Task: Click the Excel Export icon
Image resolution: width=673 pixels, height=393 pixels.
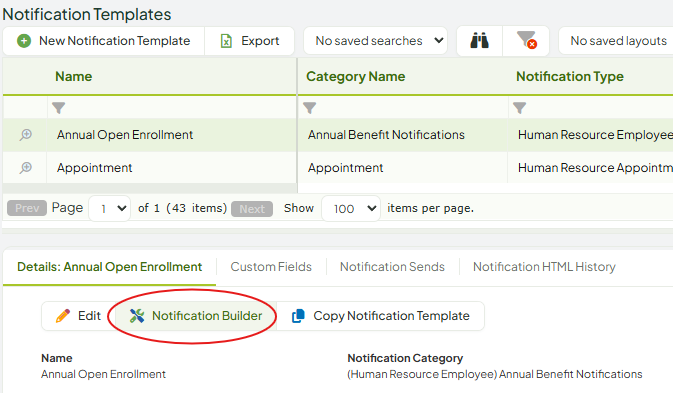Action: 226,41
